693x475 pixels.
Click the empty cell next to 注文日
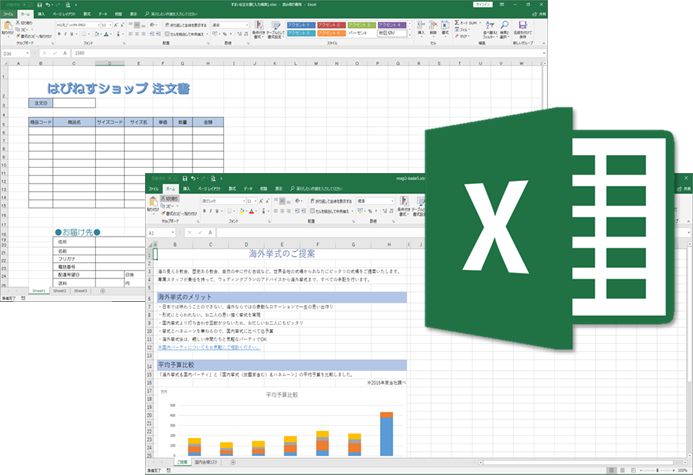[x=74, y=102]
